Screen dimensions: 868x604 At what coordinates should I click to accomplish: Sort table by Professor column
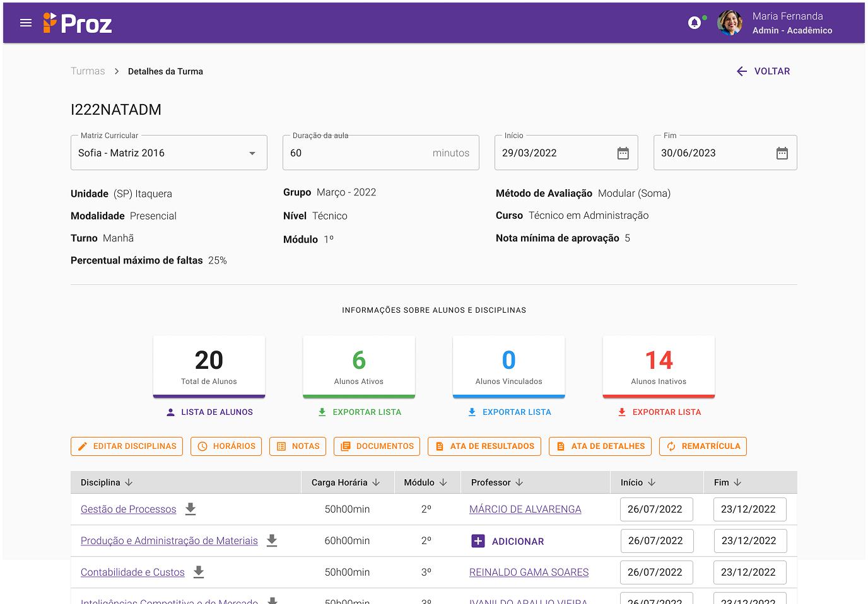click(519, 482)
